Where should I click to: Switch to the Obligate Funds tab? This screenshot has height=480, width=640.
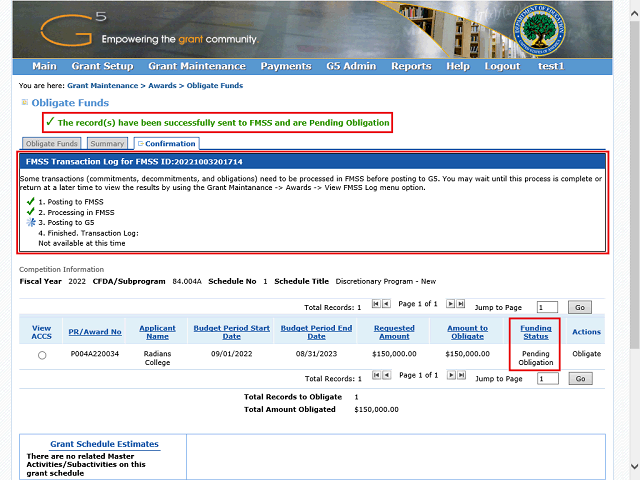[52, 144]
